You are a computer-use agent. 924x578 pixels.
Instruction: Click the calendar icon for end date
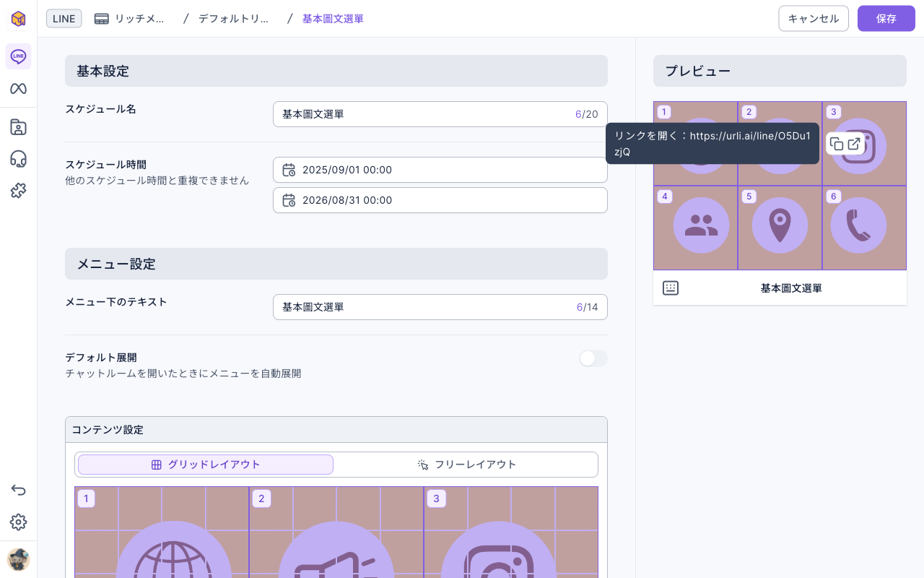point(289,200)
